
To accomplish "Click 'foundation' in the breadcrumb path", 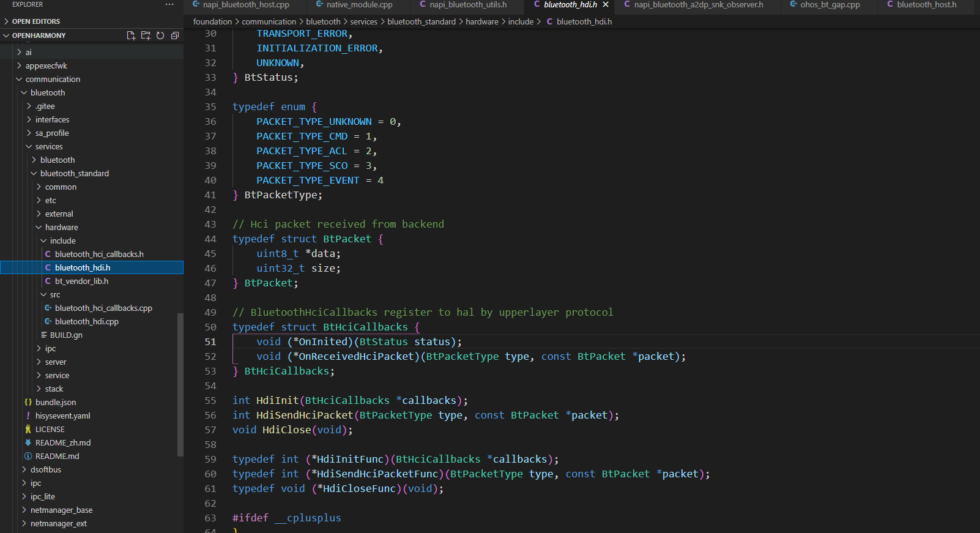I will pyautogui.click(x=212, y=21).
